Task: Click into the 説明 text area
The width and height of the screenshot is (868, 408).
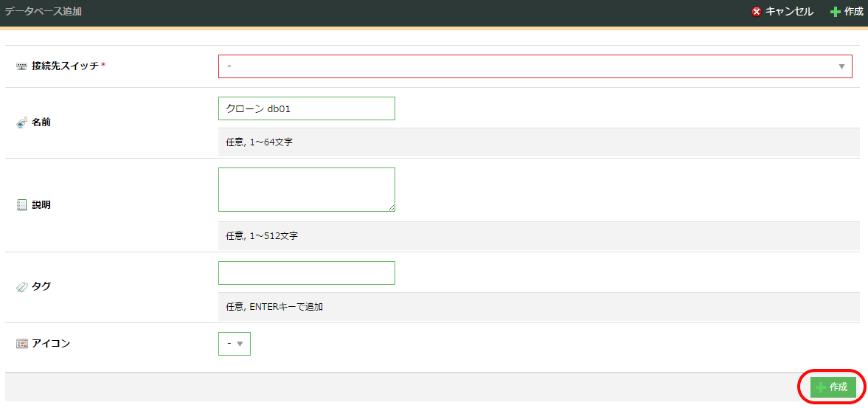Action: [307, 190]
